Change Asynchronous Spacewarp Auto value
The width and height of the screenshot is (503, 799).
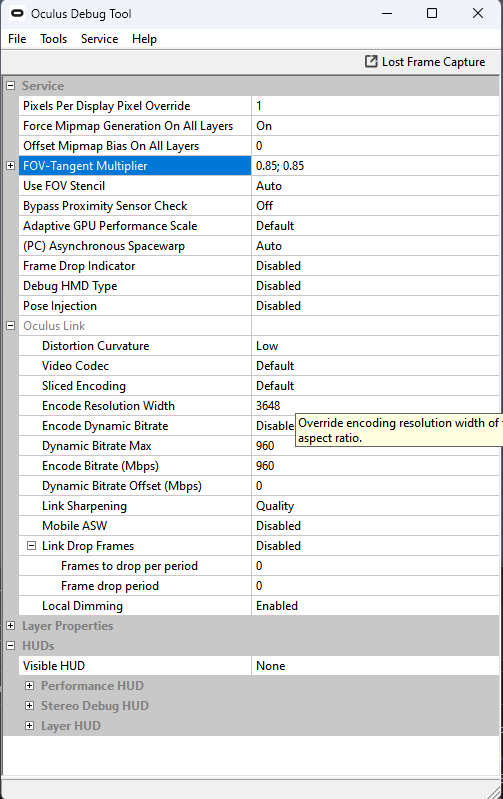(375, 246)
